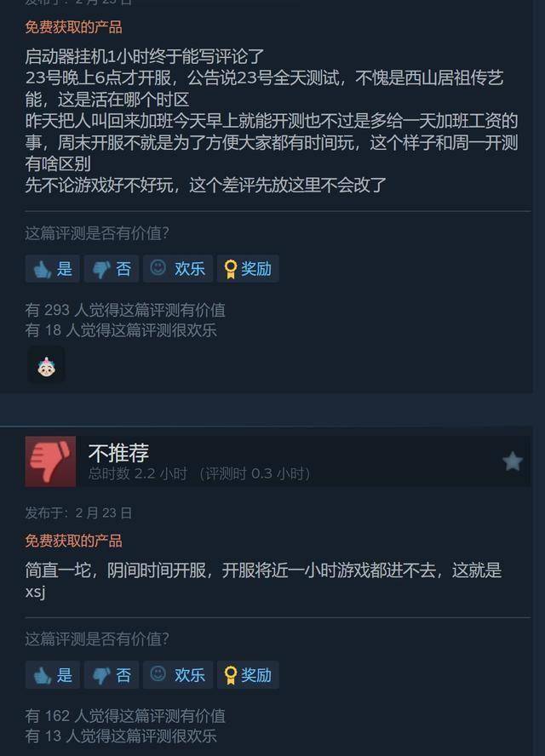Click 免费获取的产品 label on second review
545x756 pixels.
73,541
